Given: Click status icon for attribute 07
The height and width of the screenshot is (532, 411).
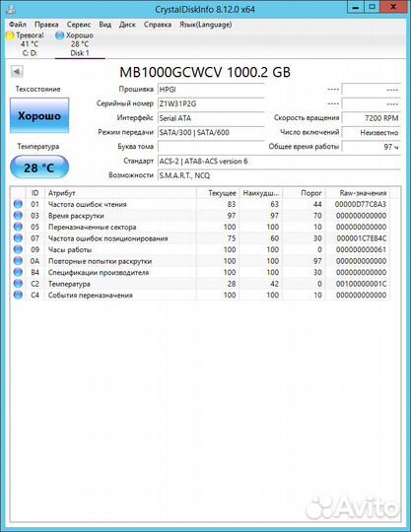Looking at the screenshot, I should 18,238.
